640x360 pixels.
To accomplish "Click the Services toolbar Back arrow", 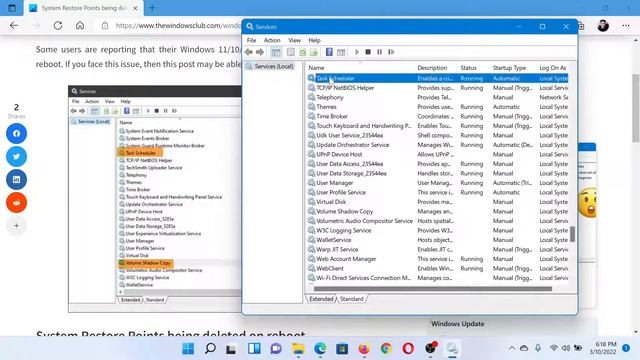I will click(x=249, y=52).
